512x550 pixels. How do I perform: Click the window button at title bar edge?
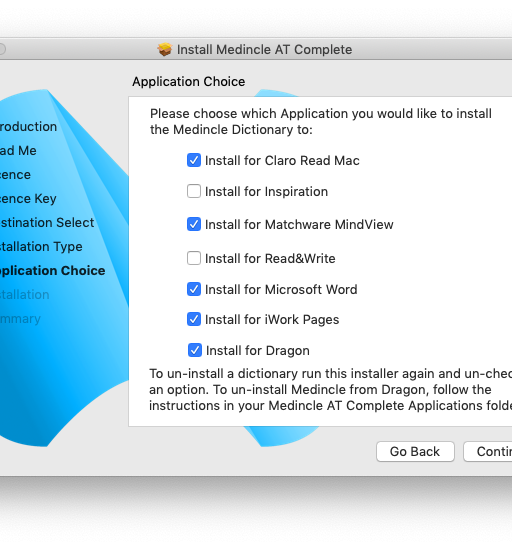point(2,49)
